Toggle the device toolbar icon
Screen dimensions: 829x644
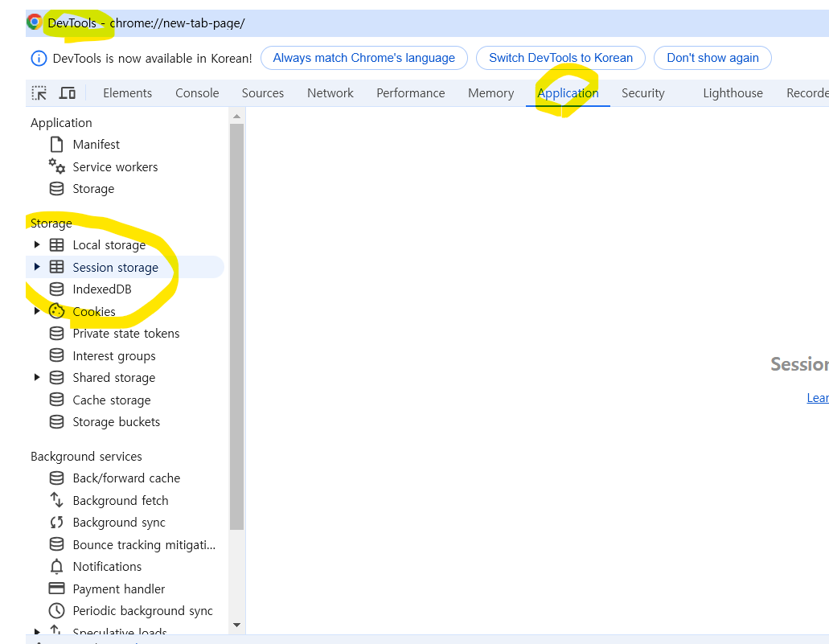[x=68, y=93]
